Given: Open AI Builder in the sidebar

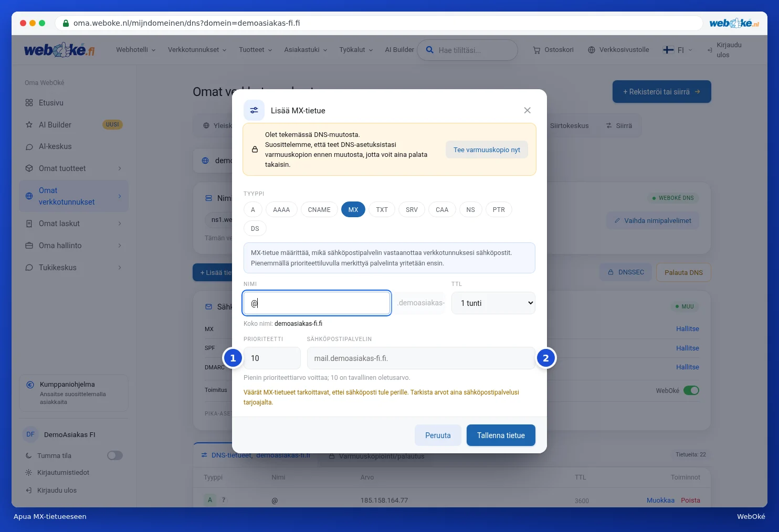Looking at the screenshot, I should [73, 125].
